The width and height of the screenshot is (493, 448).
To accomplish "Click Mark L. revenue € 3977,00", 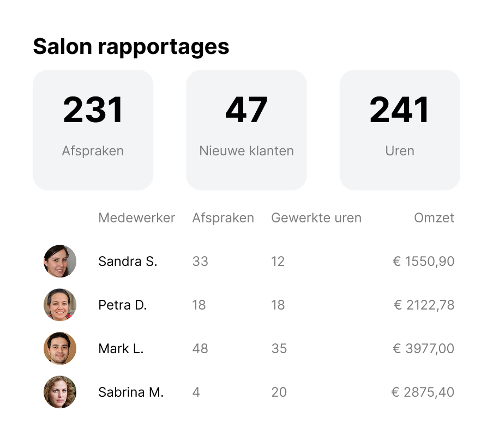I will tap(424, 349).
